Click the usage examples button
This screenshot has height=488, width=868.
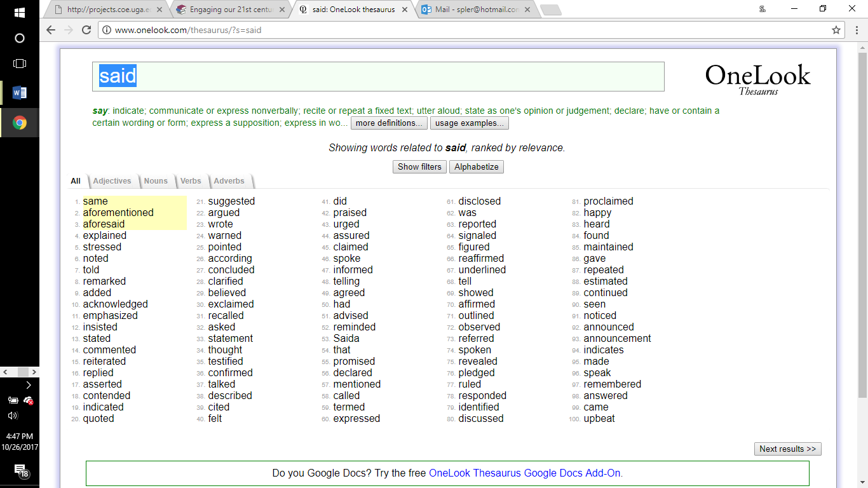click(x=470, y=123)
